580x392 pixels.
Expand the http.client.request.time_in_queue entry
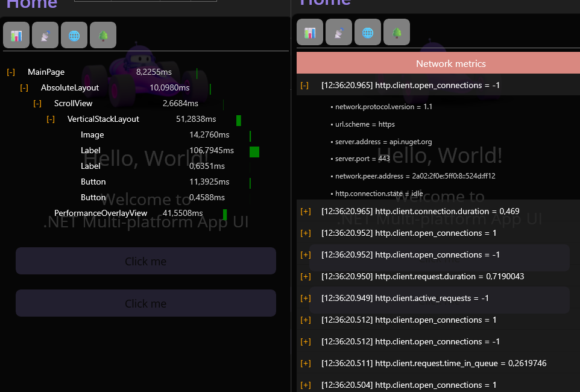[x=306, y=364]
